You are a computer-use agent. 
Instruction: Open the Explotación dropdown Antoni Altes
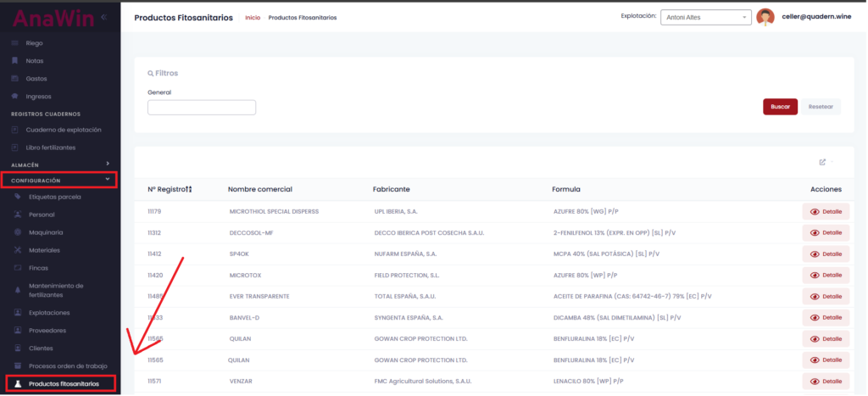click(x=705, y=17)
